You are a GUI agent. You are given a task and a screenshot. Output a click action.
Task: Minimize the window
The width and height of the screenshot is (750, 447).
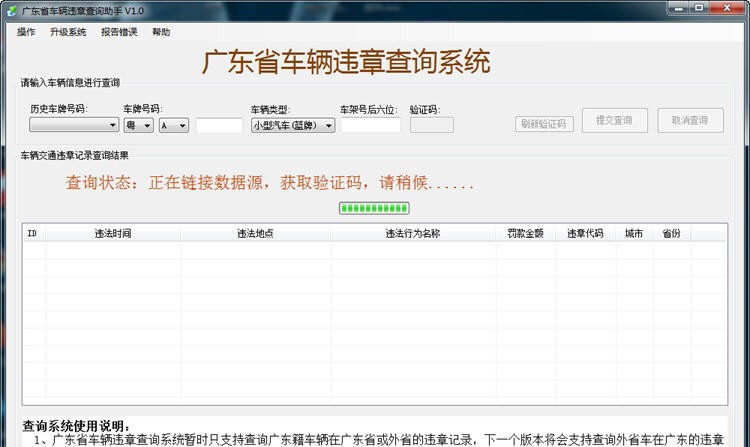click(x=679, y=8)
